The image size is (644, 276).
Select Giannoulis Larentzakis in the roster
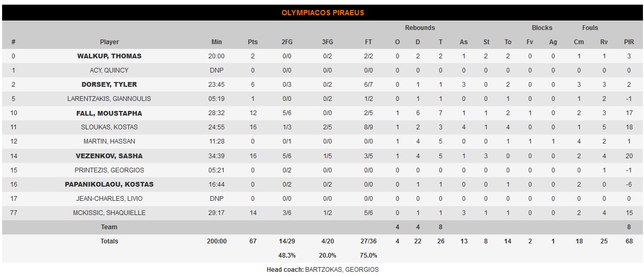pos(109,99)
